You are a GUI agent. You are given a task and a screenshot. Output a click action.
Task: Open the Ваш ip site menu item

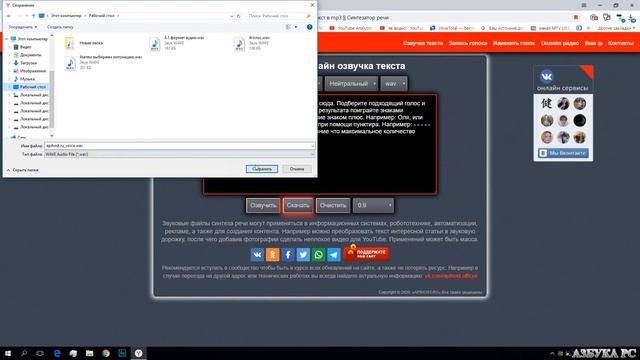593,43
